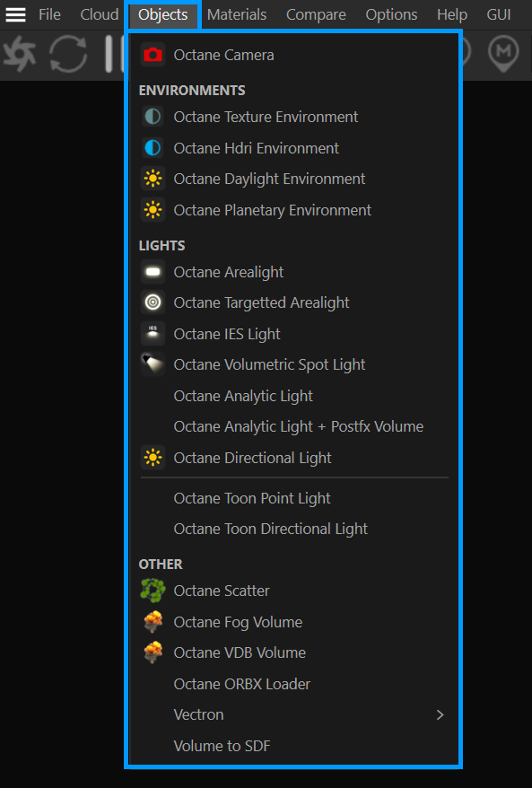The width and height of the screenshot is (532, 788).
Task: Select the Octane Texture Environment icon
Action: tap(153, 117)
